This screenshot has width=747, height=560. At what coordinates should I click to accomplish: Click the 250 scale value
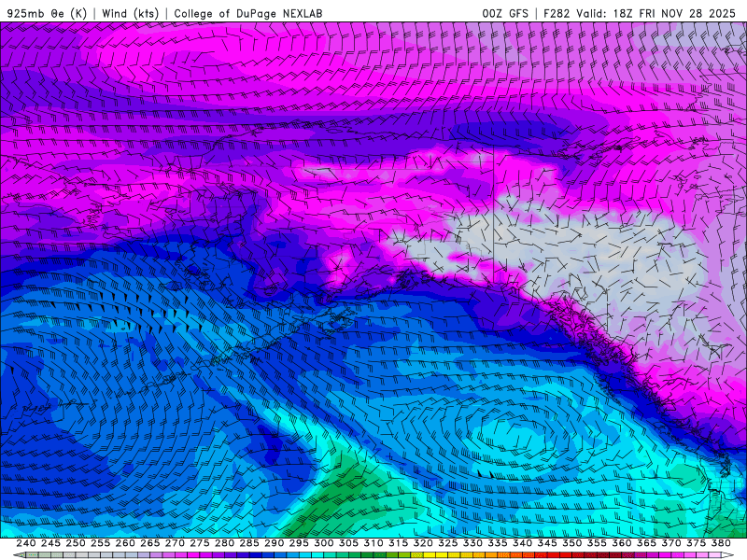(x=76, y=543)
